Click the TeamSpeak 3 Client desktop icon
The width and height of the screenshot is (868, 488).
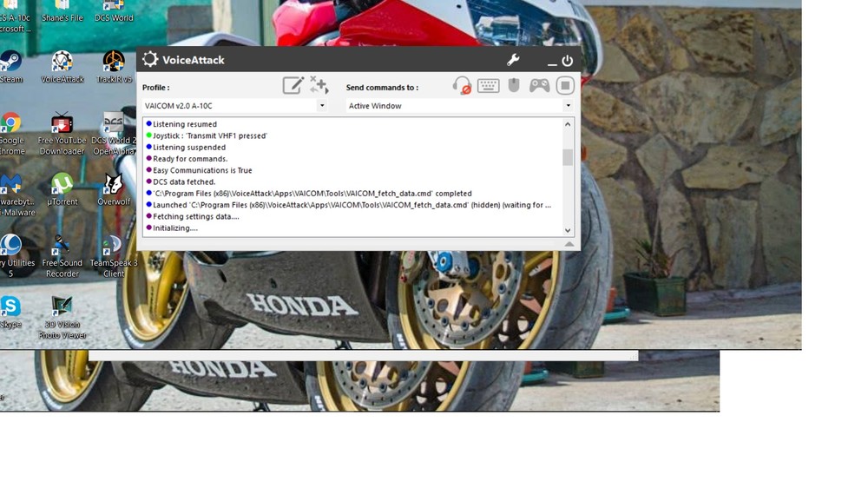tap(114, 256)
